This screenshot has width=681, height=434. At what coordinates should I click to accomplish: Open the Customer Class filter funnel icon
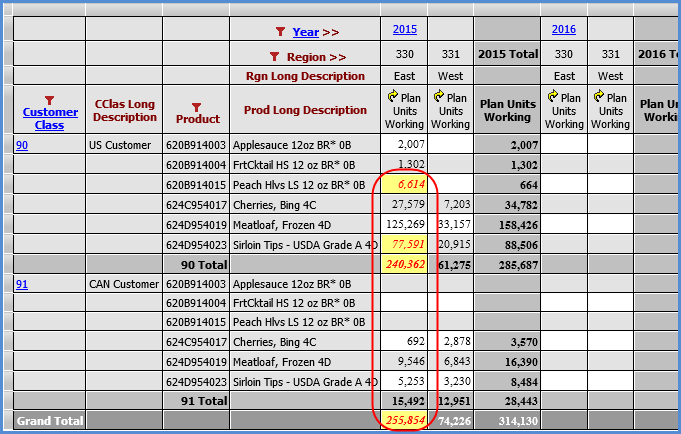(49, 100)
